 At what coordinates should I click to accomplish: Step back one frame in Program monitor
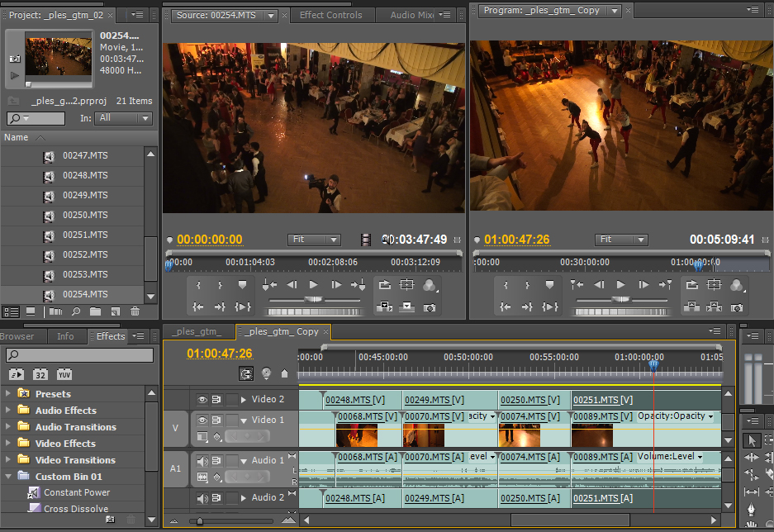[x=599, y=285]
